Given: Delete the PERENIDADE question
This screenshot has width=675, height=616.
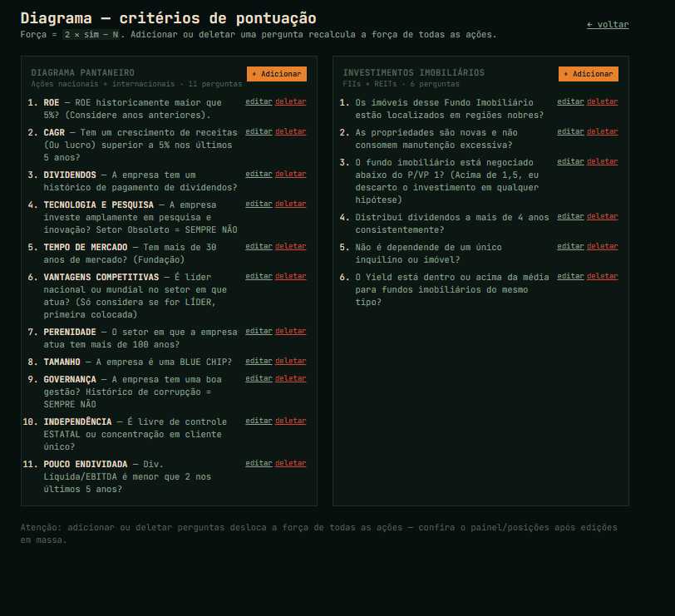Looking at the screenshot, I should (290, 331).
